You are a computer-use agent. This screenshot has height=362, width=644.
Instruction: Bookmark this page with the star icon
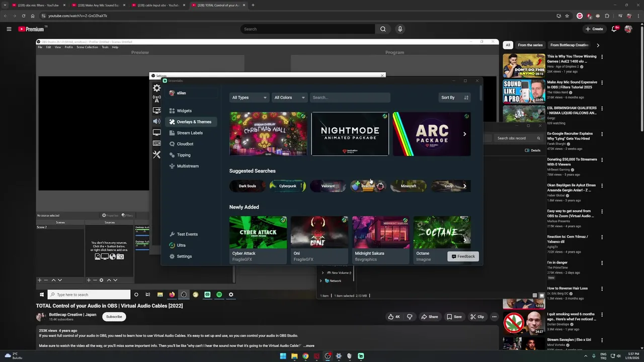point(567,16)
